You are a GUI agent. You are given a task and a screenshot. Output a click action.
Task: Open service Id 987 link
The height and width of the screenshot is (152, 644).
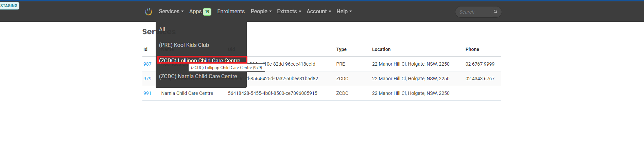click(x=147, y=64)
